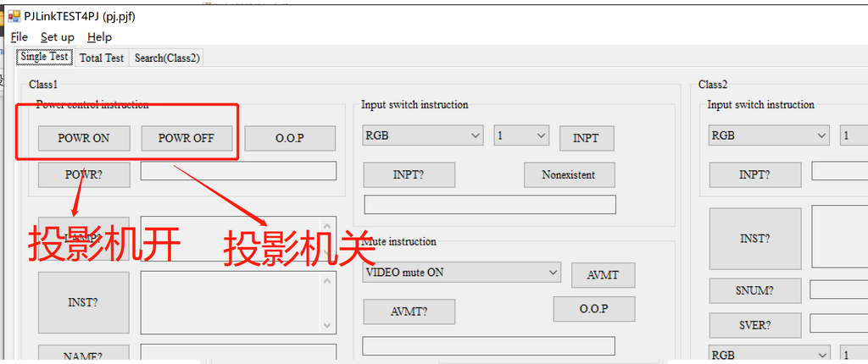The height and width of the screenshot is (364, 868).
Task: Click the Class1 INPT? button
Action: point(409,175)
